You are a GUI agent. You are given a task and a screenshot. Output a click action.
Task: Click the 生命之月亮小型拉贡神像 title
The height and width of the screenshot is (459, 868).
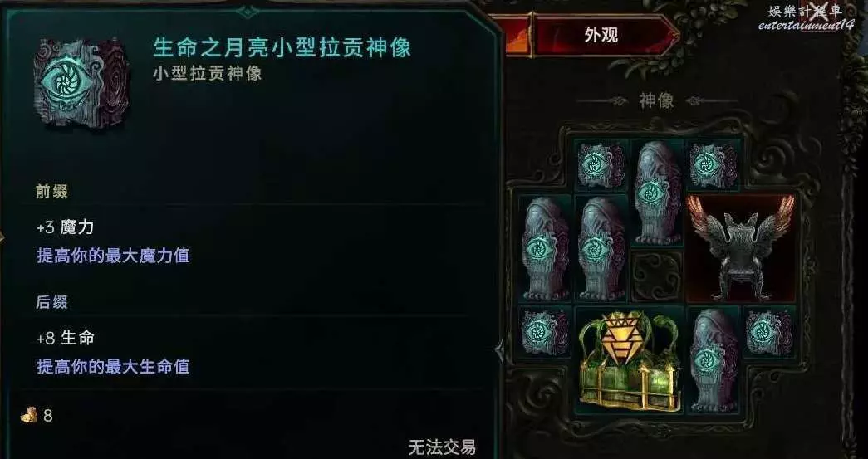282,47
